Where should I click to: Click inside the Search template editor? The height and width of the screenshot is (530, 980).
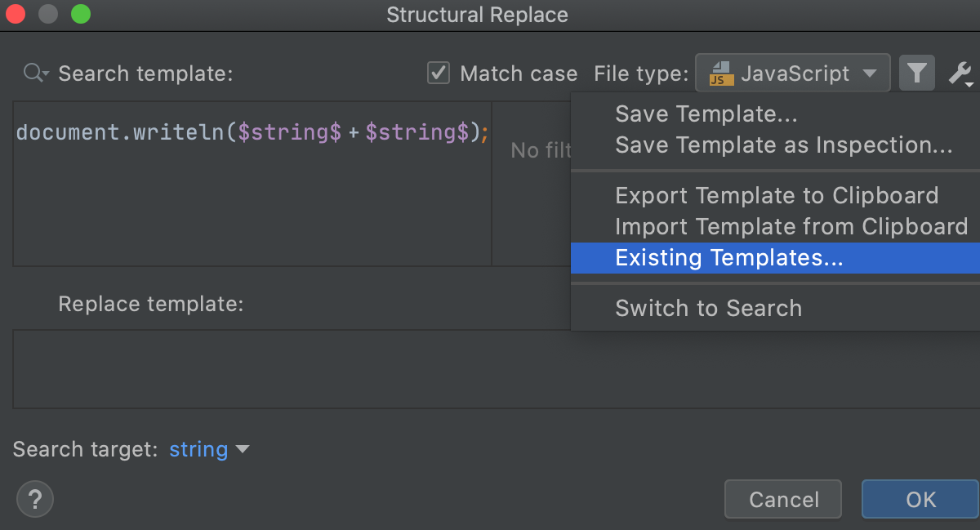click(x=245, y=204)
